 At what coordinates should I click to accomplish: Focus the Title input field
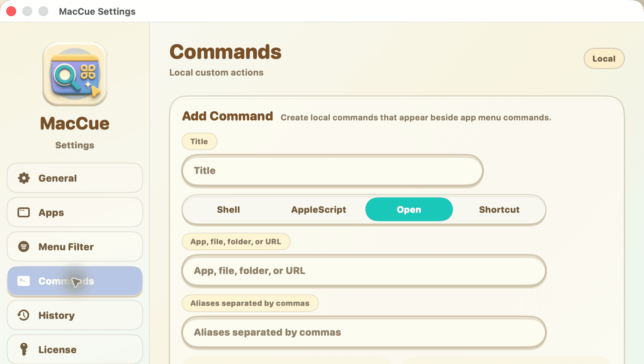[x=332, y=170]
